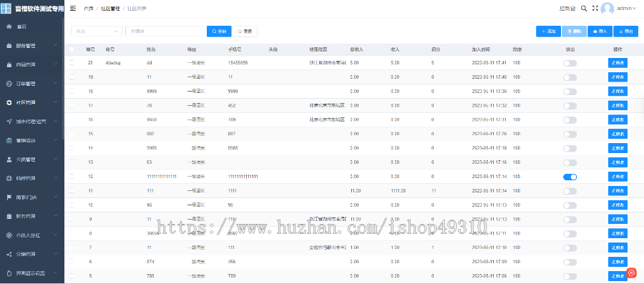Enable status switch for row 11

570,191
